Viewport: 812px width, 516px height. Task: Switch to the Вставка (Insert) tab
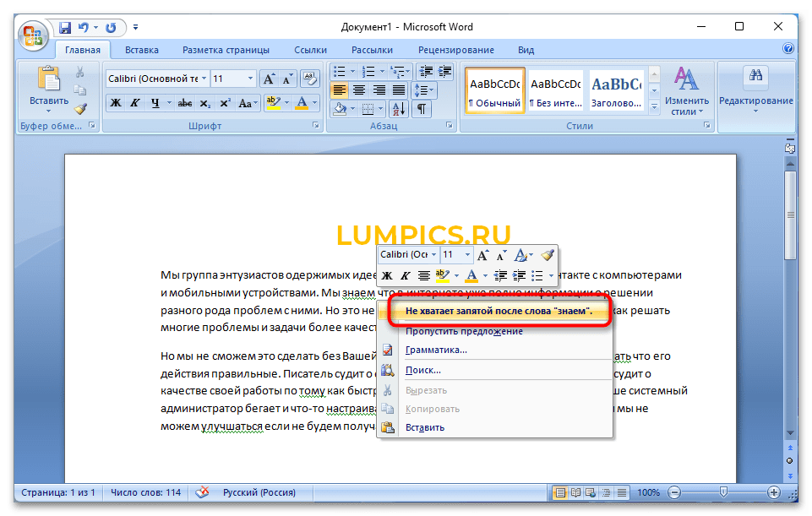point(141,50)
